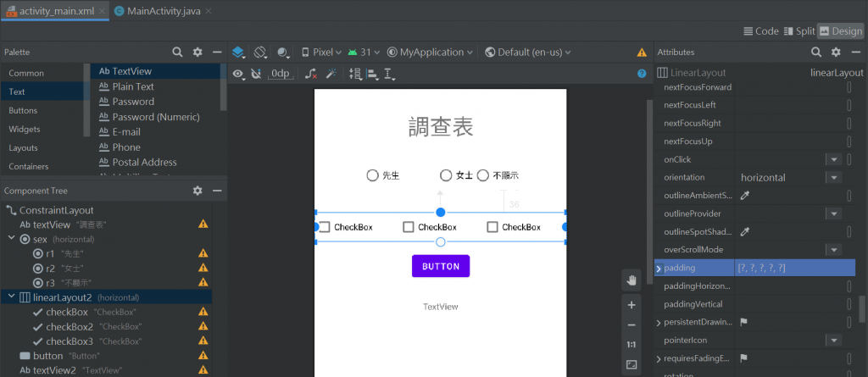
Task: Select the 先生 radio button in preview
Action: [x=383, y=175]
